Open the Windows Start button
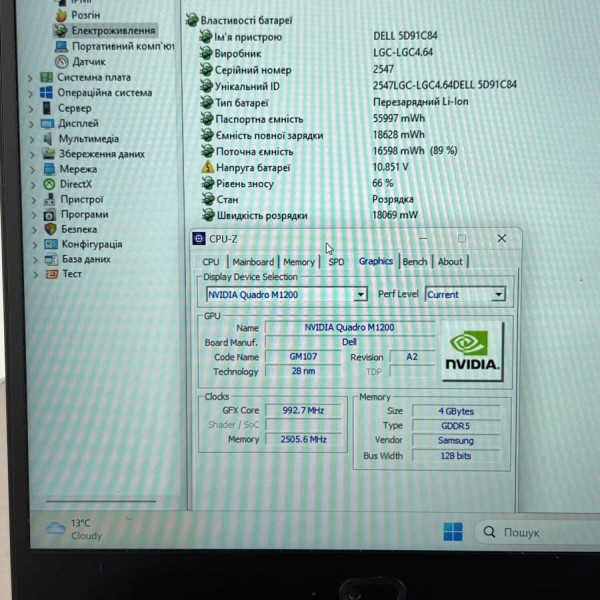600x600 pixels. point(453,532)
